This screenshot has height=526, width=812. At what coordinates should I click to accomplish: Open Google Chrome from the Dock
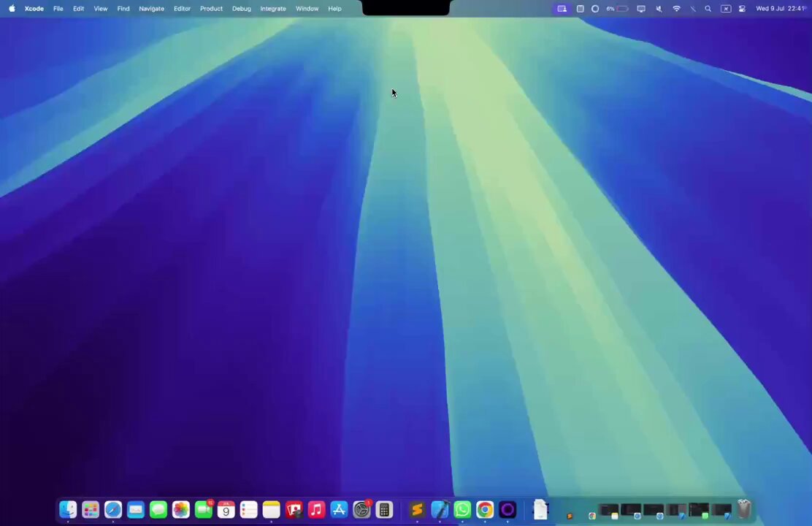tap(486, 509)
